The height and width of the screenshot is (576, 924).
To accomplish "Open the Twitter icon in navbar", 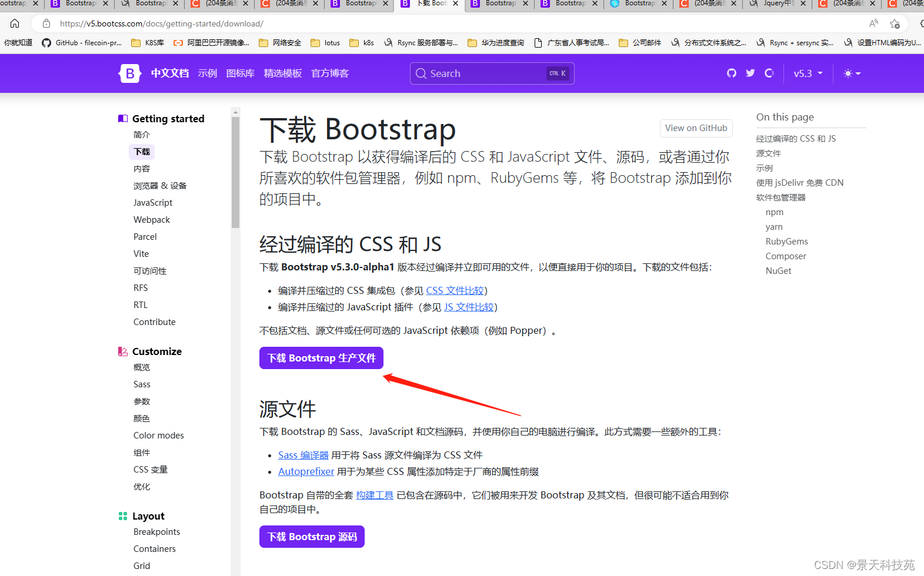I will coord(750,73).
